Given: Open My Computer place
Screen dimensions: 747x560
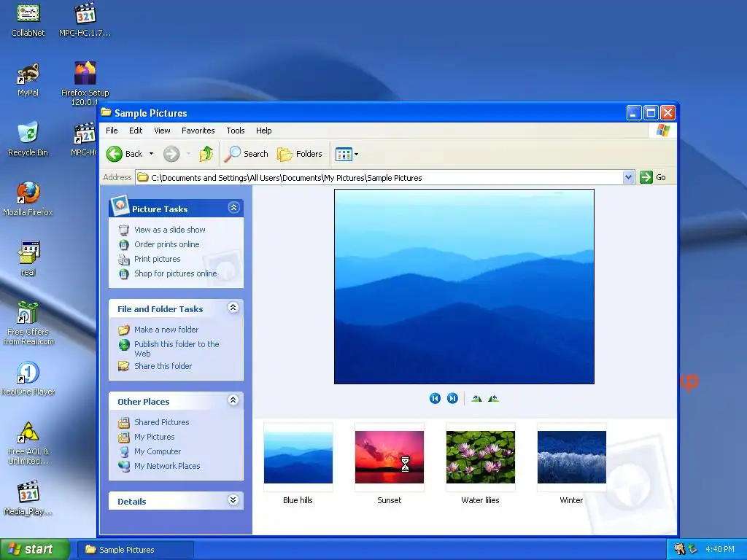Looking at the screenshot, I should click(158, 451).
